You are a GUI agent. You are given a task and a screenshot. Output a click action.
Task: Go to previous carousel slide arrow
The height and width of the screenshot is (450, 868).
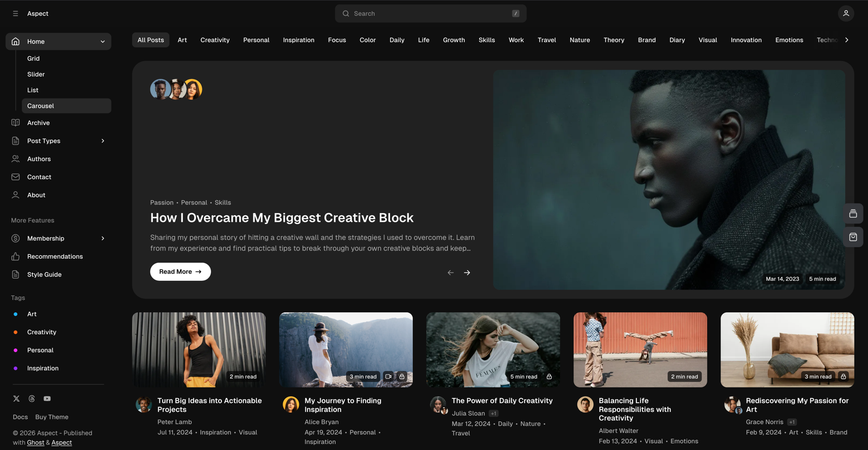(450, 273)
